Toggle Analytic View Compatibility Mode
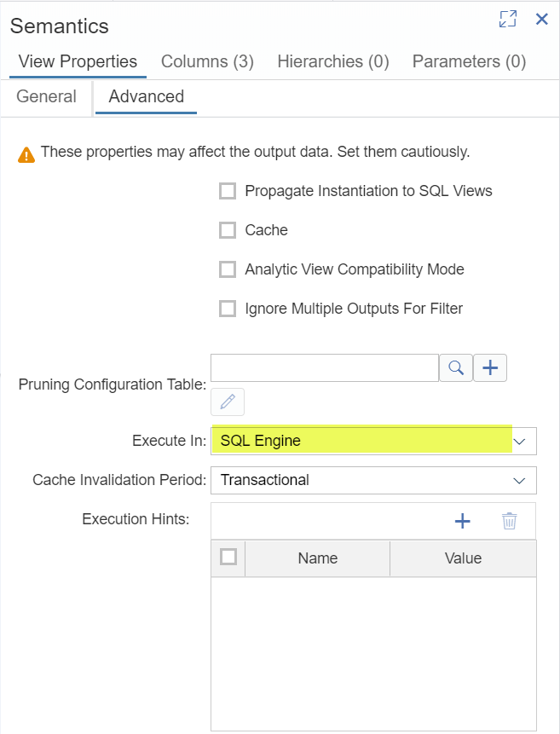This screenshot has width=560, height=734. click(x=228, y=269)
